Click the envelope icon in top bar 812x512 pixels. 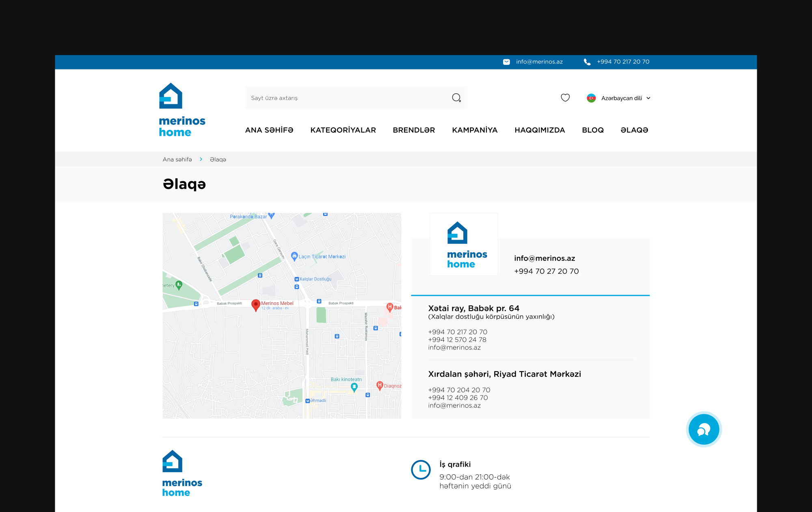click(506, 62)
